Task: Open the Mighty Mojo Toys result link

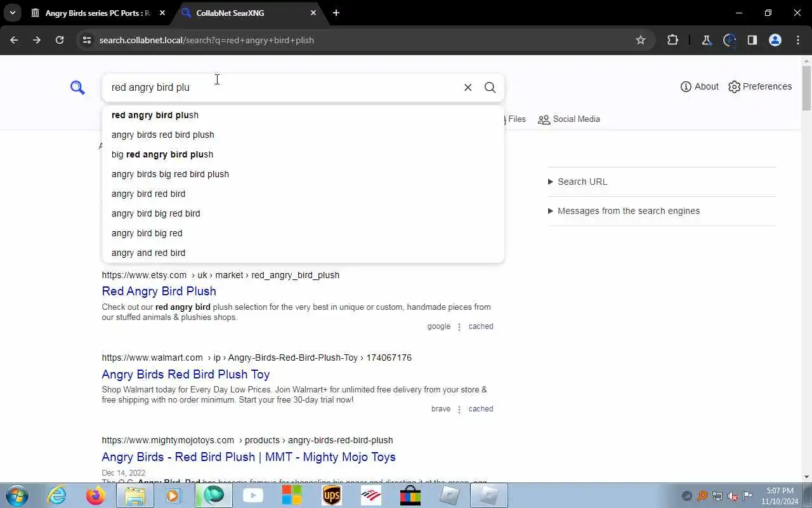Action: point(249,457)
